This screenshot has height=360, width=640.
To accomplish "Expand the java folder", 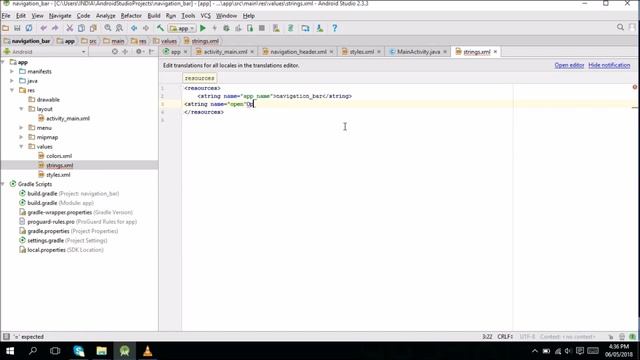I will tap(12, 81).
